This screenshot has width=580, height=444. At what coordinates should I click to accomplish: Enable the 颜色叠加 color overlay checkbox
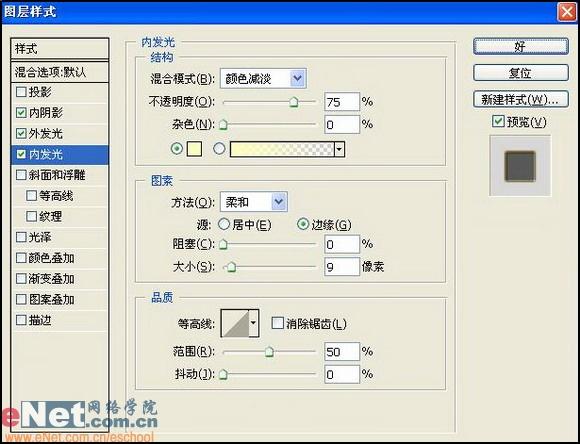pyautogui.click(x=21, y=258)
